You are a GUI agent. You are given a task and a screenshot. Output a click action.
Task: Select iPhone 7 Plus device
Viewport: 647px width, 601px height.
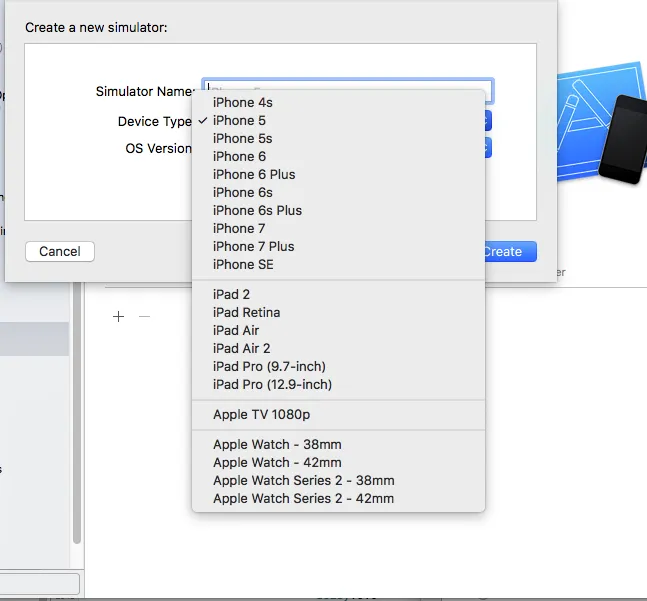click(338, 247)
